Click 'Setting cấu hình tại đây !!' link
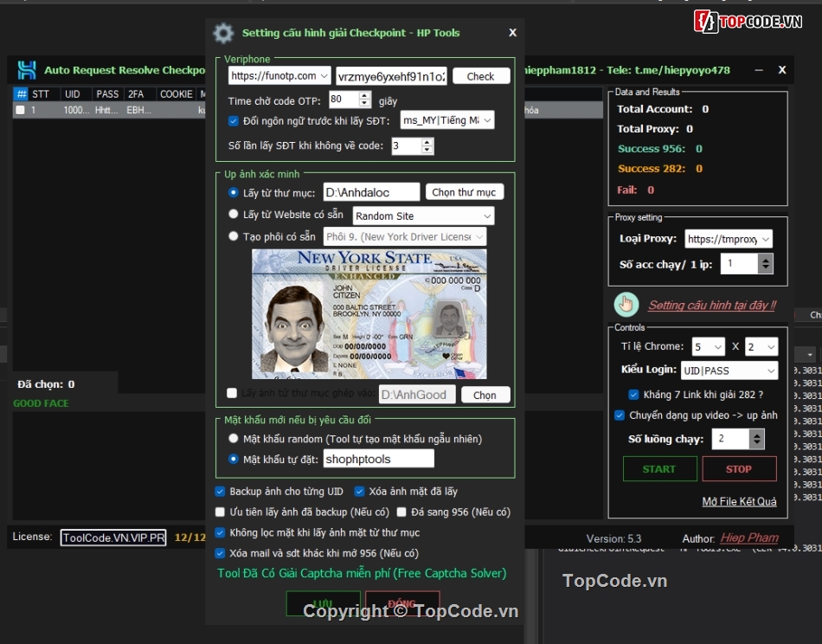The height and width of the screenshot is (644, 822). [x=712, y=306]
